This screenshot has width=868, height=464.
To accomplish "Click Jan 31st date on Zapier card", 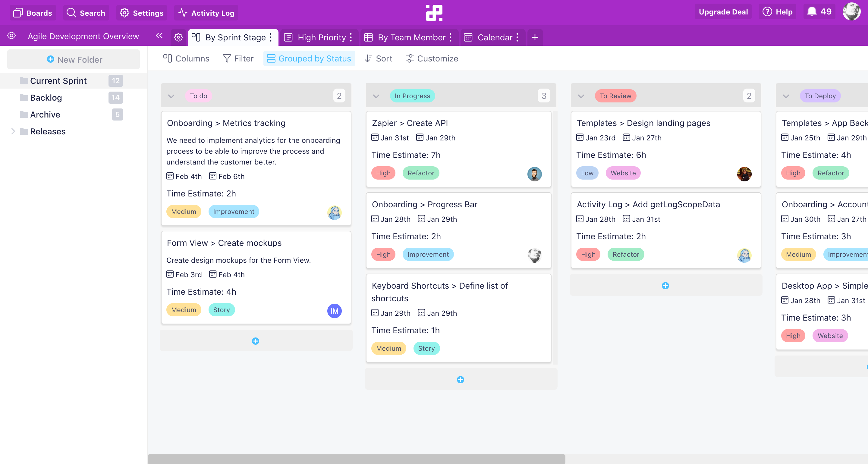I will tap(390, 138).
